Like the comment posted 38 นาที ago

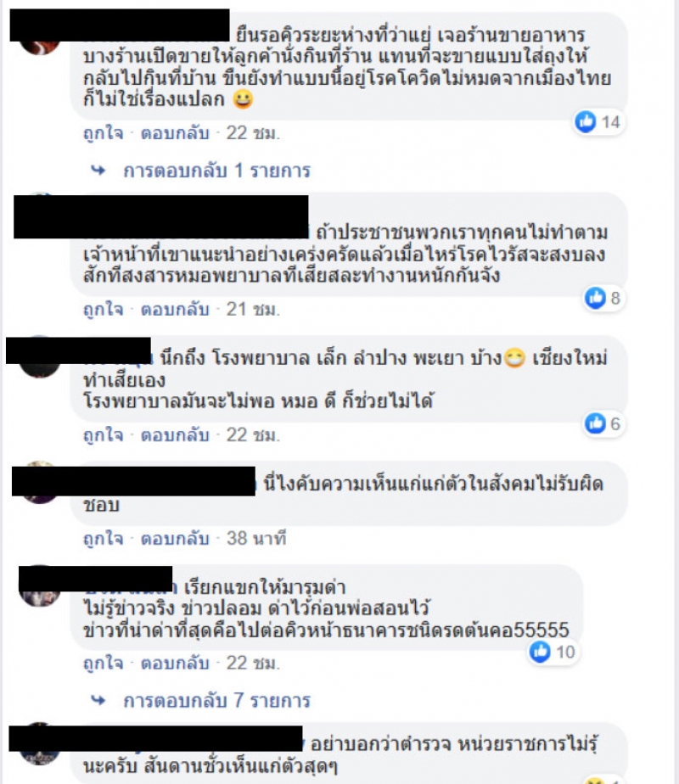point(103,539)
